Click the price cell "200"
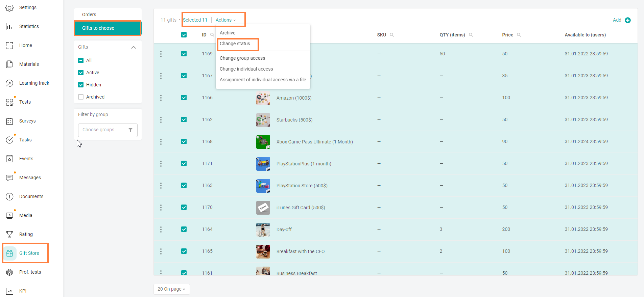This screenshot has width=644, height=297. [x=506, y=229]
